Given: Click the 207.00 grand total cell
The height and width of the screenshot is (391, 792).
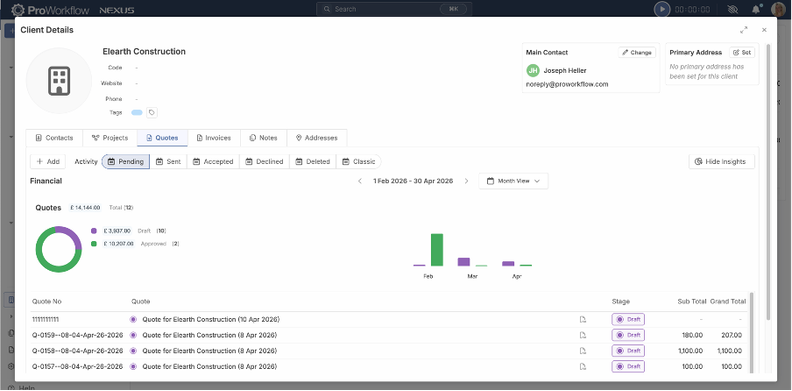Looking at the screenshot, I should (x=732, y=335).
